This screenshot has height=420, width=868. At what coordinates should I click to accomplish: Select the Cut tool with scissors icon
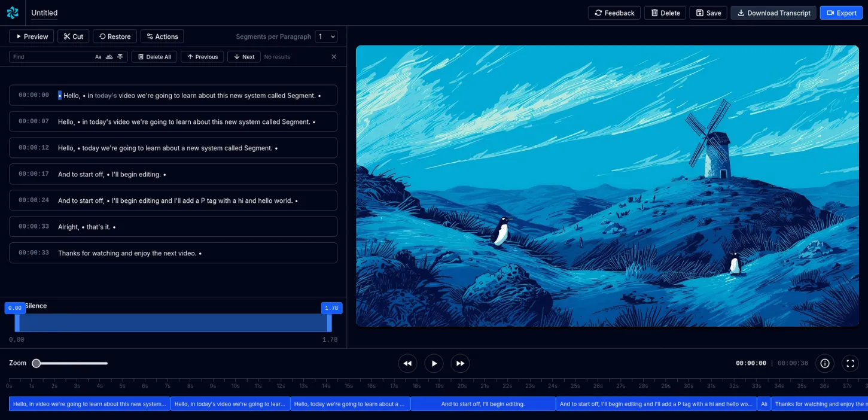pyautogui.click(x=73, y=36)
